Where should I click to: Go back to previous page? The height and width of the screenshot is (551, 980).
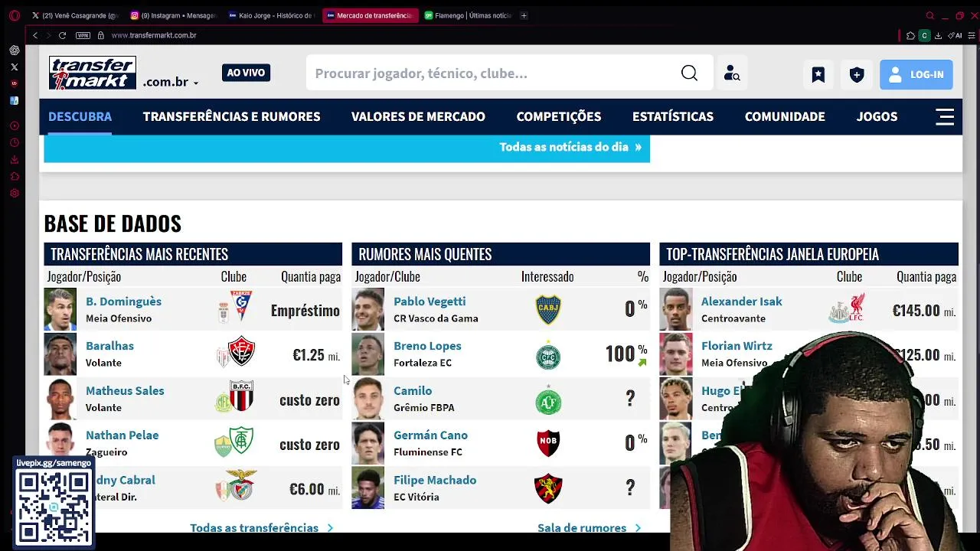34,35
